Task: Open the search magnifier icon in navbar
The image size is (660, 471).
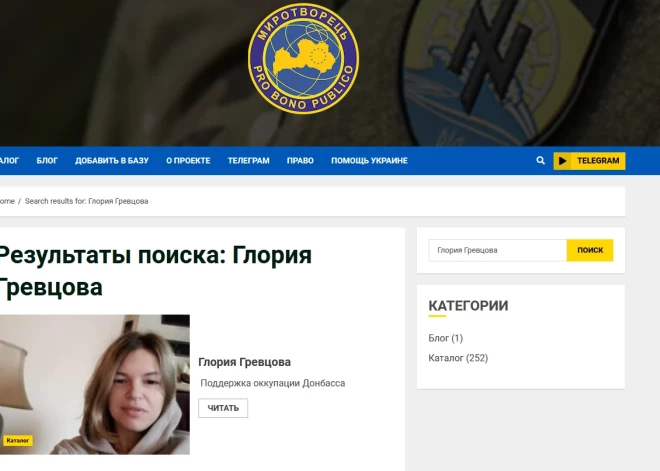Action: pos(540,160)
